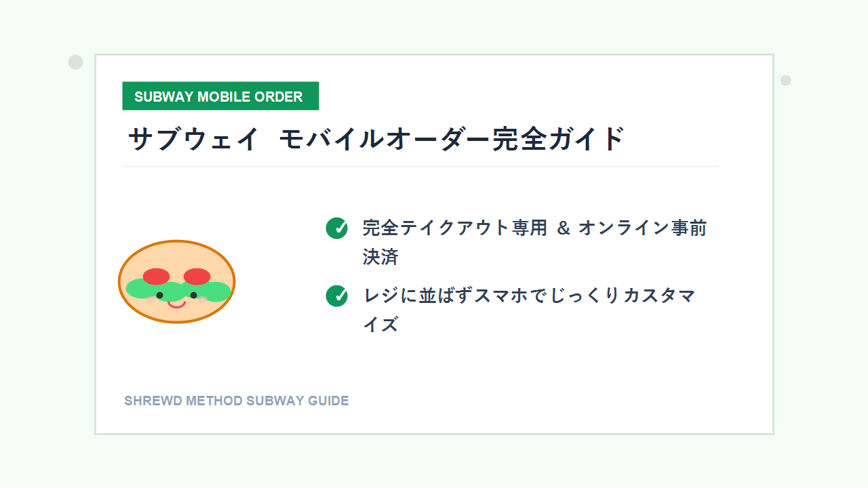
Task: Click the green checkmark beside 完全テイクアウト専用
Action: click(x=336, y=228)
